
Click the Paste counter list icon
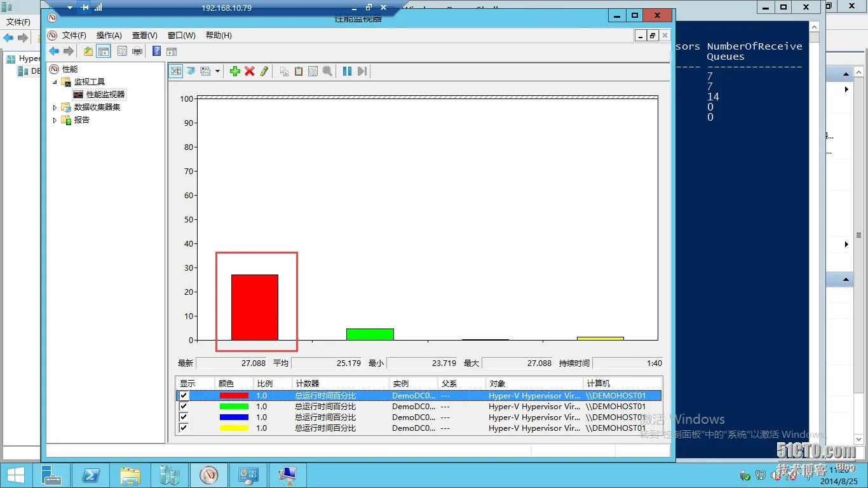click(x=299, y=71)
